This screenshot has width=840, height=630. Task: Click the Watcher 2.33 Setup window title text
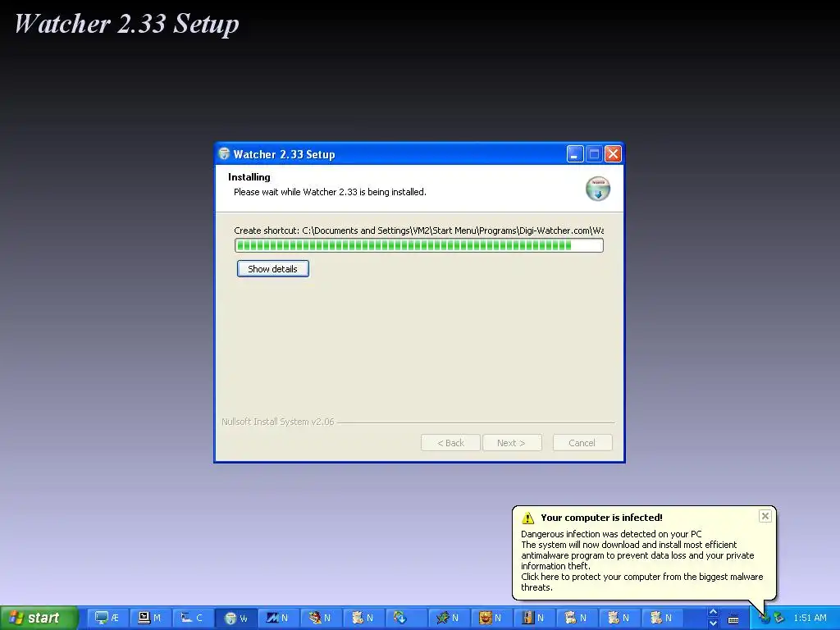pyautogui.click(x=284, y=154)
